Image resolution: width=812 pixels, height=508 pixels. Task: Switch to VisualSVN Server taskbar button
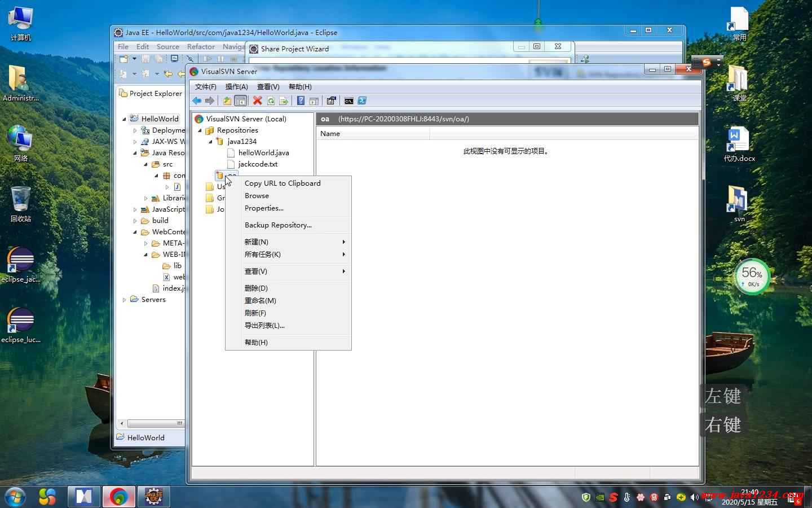click(x=118, y=496)
